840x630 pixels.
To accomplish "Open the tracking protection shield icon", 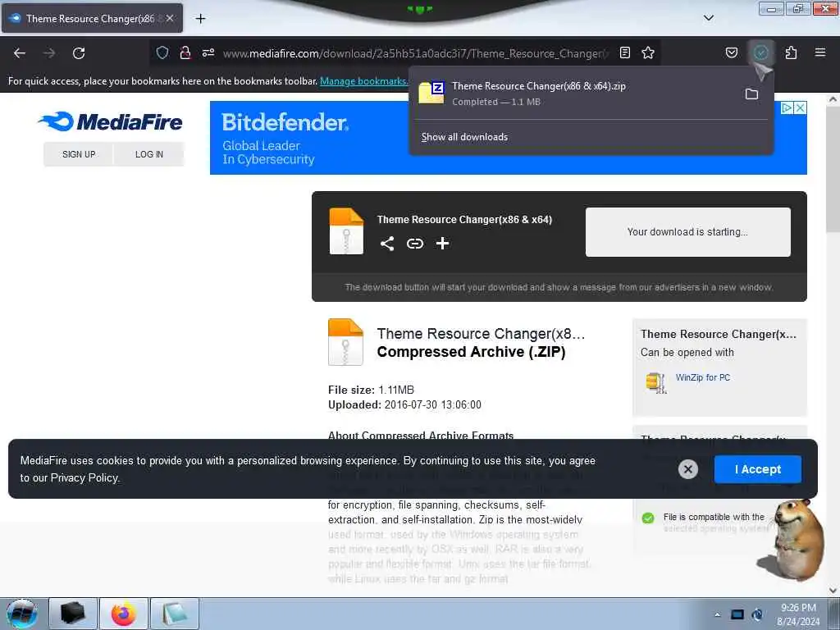I will coord(162,52).
